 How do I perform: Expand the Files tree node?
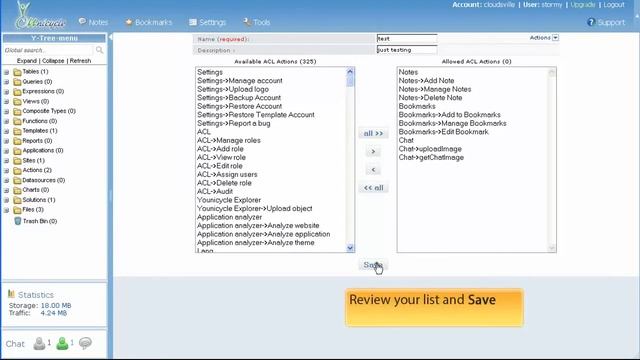[7, 210]
